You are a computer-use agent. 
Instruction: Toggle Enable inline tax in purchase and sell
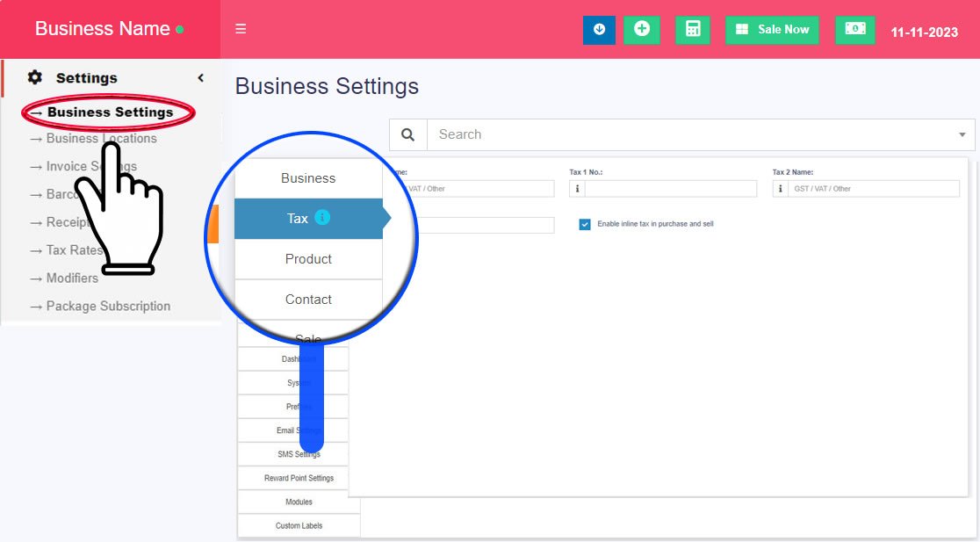coord(585,225)
